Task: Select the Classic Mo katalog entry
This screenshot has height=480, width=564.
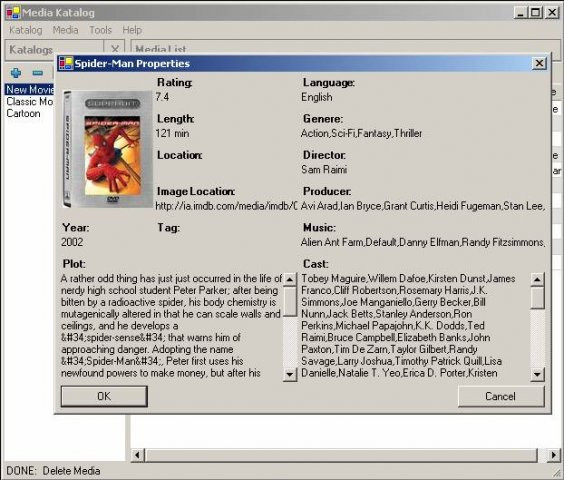Action: (29, 101)
